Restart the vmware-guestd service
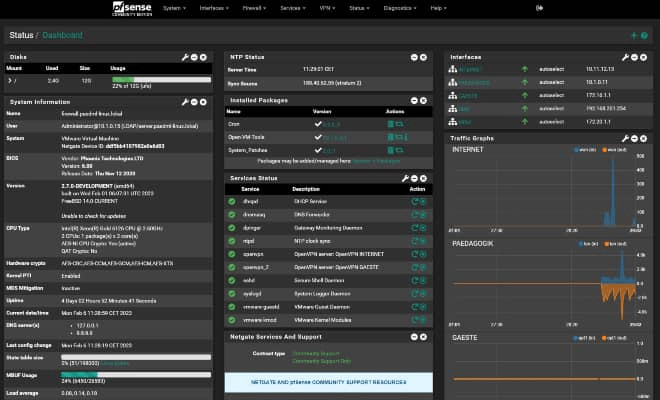This screenshot has width=660, height=400. (415, 307)
